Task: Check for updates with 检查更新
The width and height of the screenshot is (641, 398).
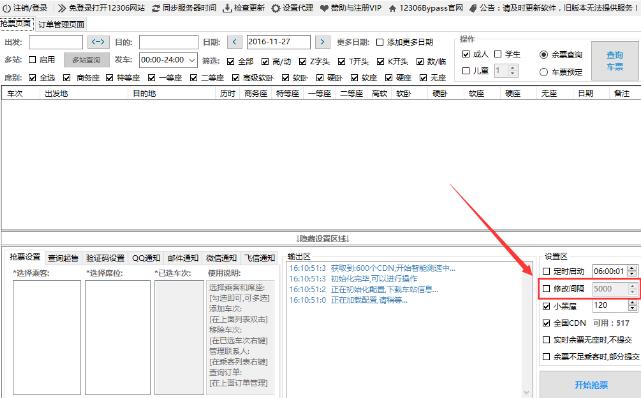Action: 244,8
